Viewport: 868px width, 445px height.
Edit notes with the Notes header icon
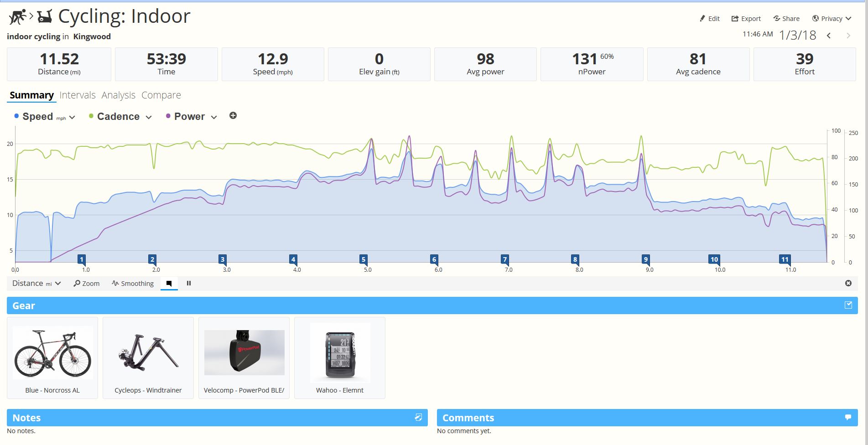[418, 417]
